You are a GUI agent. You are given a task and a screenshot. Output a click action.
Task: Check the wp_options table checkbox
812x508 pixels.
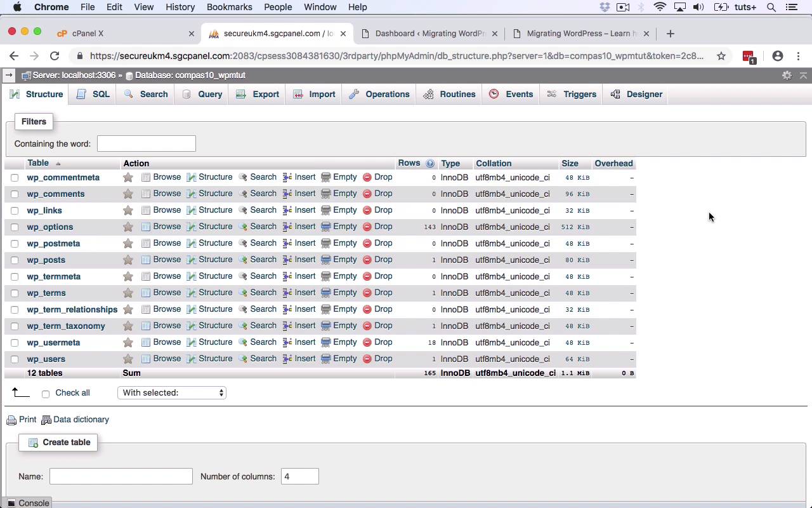click(x=15, y=227)
